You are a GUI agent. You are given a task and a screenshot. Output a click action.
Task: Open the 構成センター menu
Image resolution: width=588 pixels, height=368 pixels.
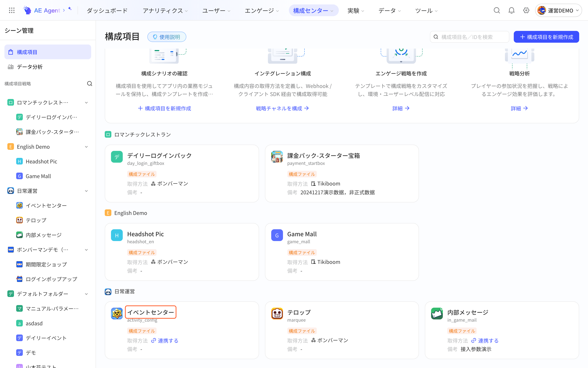[x=313, y=10]
